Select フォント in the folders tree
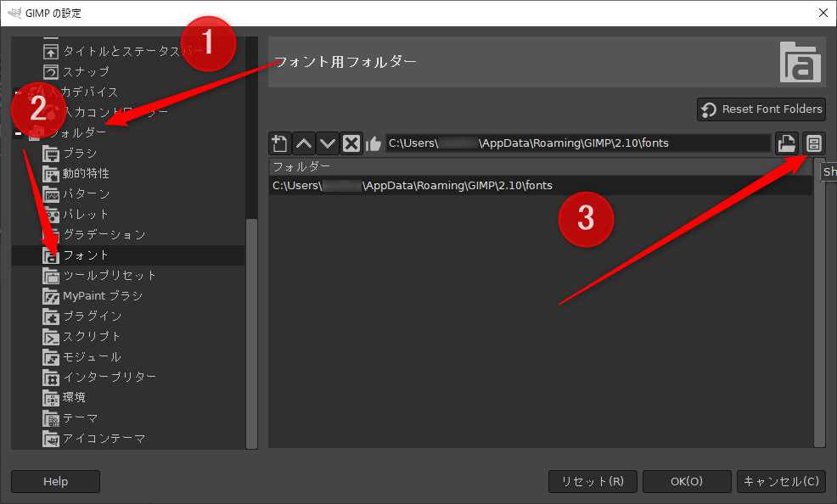 tap(76, 255)
